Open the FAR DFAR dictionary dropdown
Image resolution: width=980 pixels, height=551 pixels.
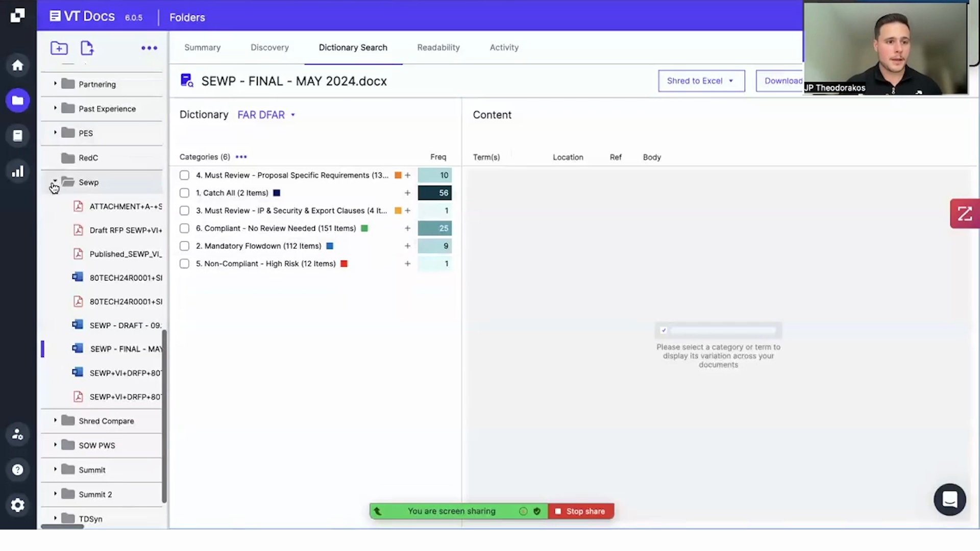[266, 115]
